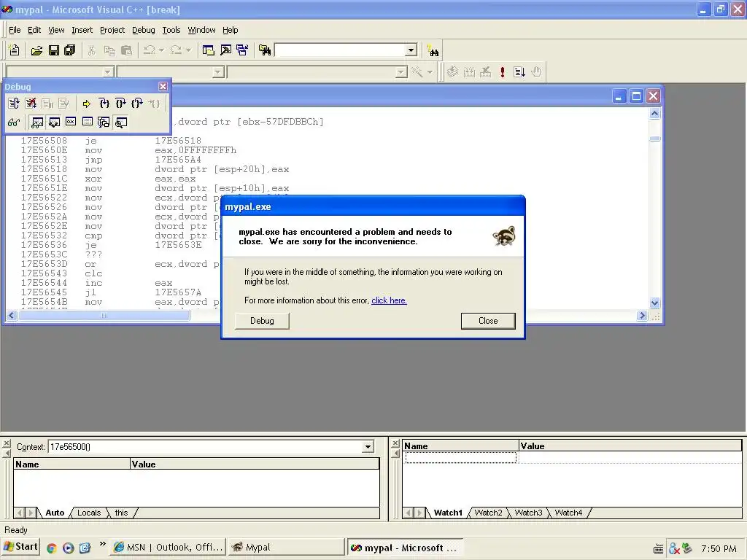Click the red exclamation Execute Program icon
The width and height of the screenshot is (747, 560).
tap(502, 72)
